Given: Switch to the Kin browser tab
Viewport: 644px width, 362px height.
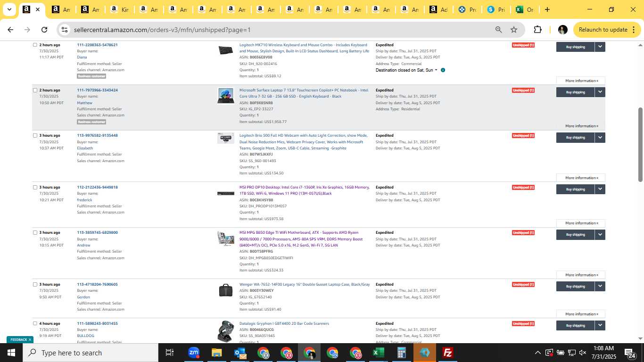Looking at the screenshot, I should (x=119, y=9).
